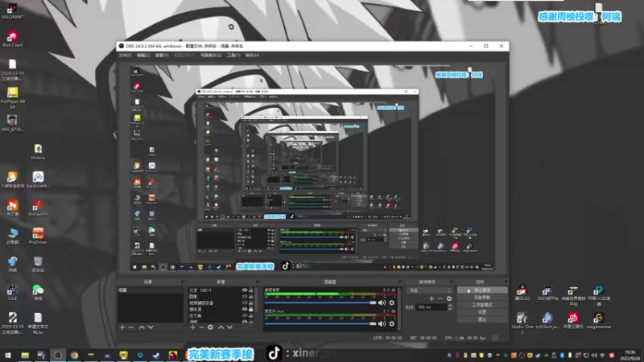
Task: Remove scene using minus icon
Action: coord(131,327)
